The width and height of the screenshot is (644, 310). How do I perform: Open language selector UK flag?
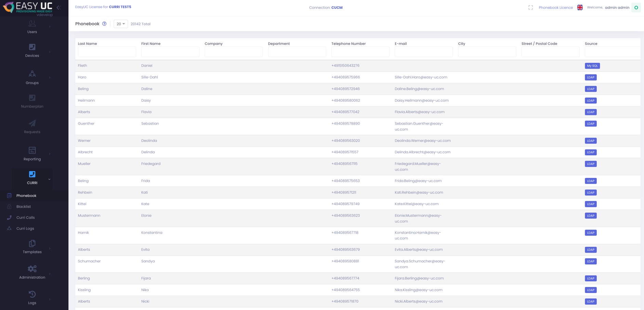coord(580,8)
